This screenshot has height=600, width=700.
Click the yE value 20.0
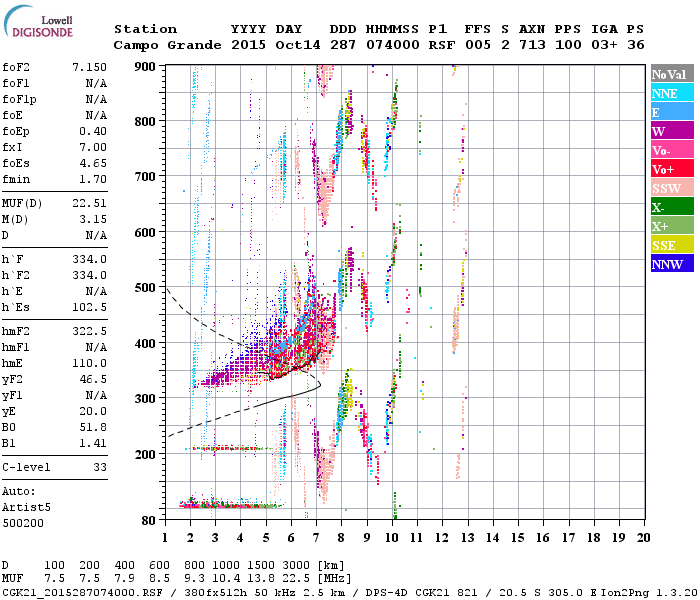[93, 412]
